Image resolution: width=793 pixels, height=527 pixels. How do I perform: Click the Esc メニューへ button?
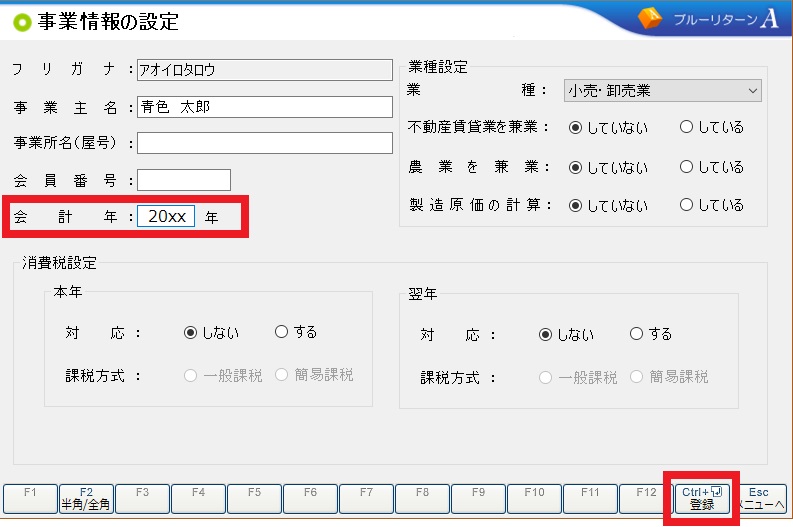(760, 499)
